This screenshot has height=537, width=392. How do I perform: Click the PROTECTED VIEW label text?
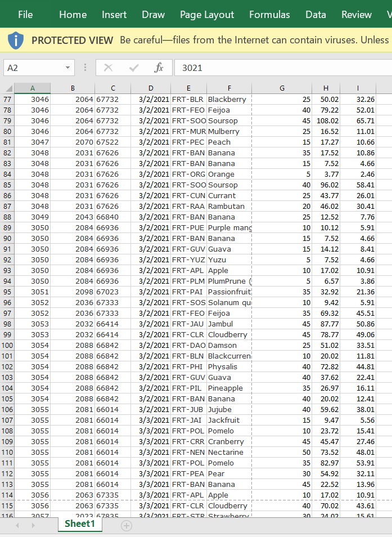(x=72, y=41)
